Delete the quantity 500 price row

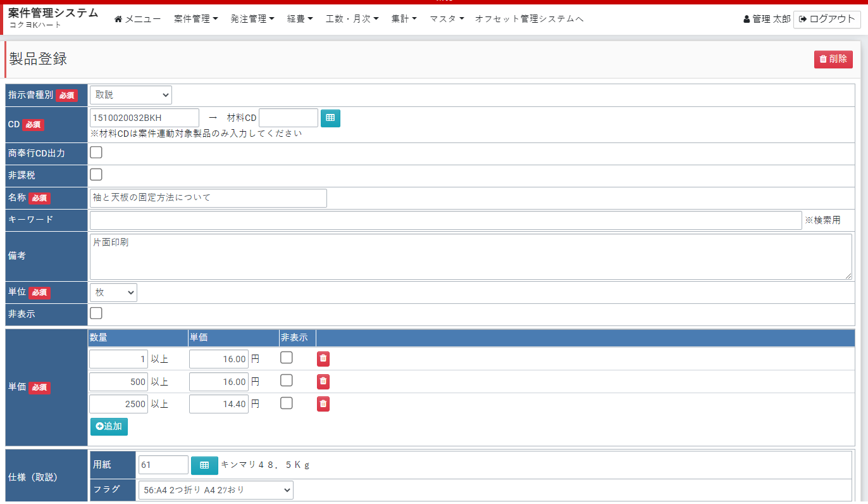(x=323, y=381)
